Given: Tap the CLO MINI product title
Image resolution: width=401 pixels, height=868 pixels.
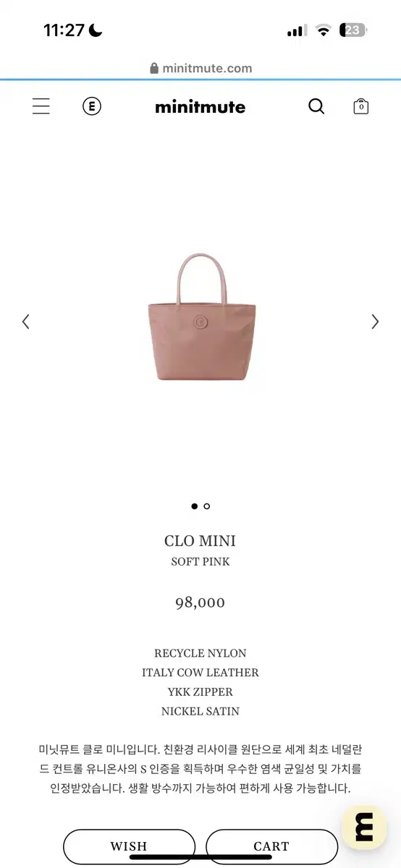Looking at the screenshot, I should tap(200, 541).
